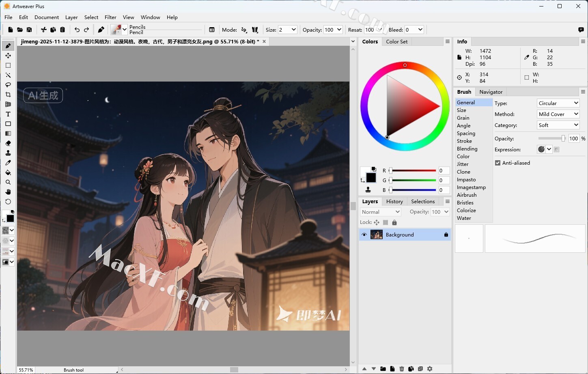The image size is (588, 374).
Task: Select the Magic Wand tool
Action: pyautogui.click(x=8, y=75)
